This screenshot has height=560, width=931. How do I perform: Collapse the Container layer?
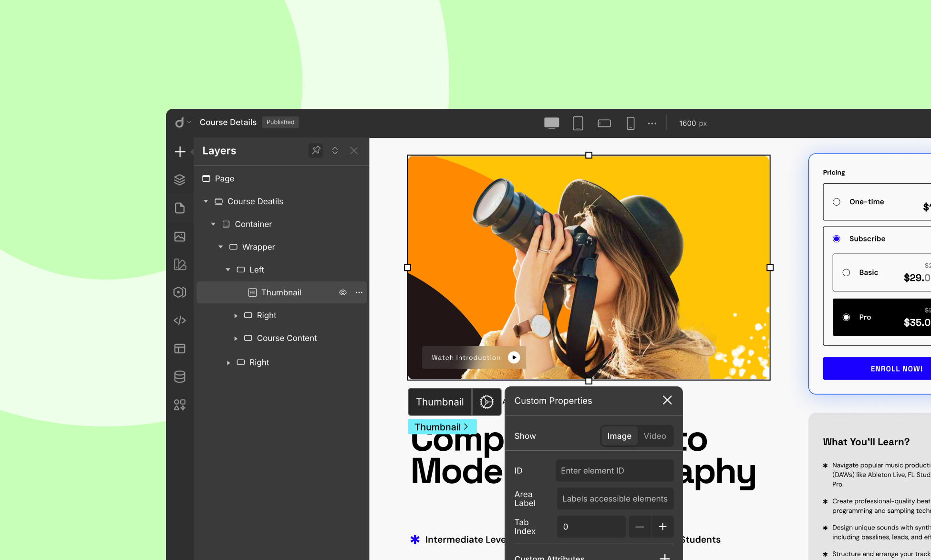(213, 224)
